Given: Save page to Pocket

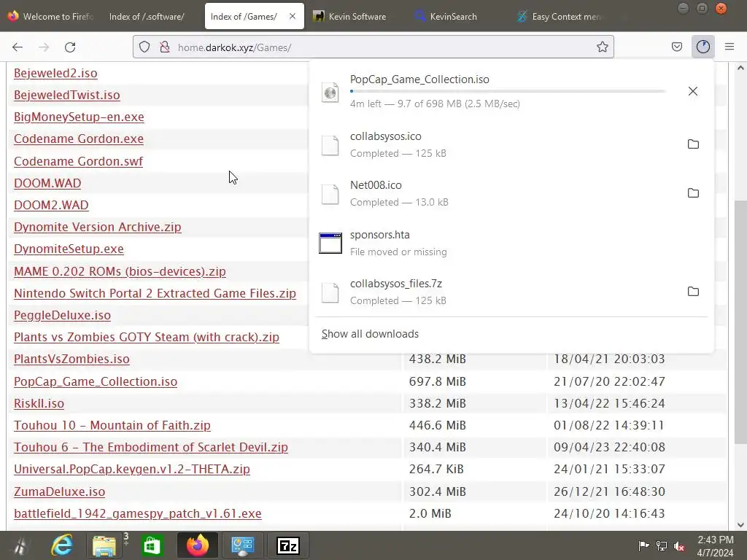Looking at the screenshot, I should pyautogui.click(x=676, y=47).
